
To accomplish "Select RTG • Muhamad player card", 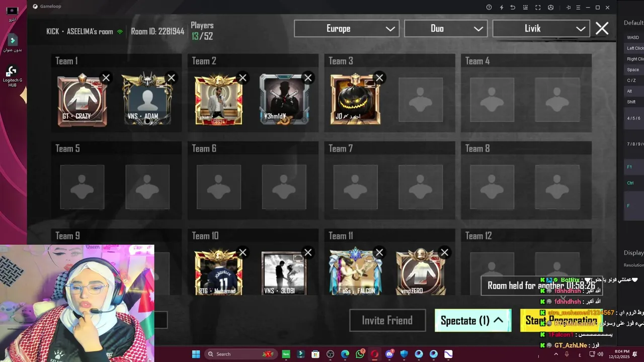I will click(218, 272).
